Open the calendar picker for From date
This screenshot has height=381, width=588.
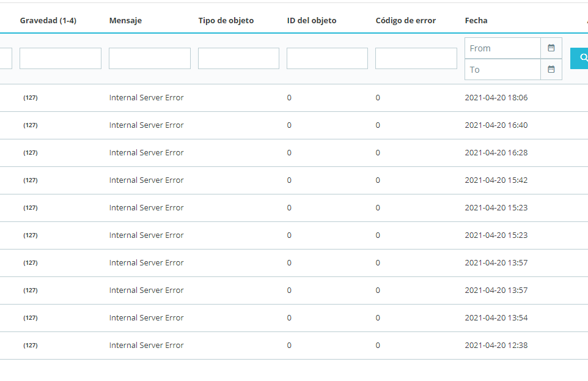(551, 48)
